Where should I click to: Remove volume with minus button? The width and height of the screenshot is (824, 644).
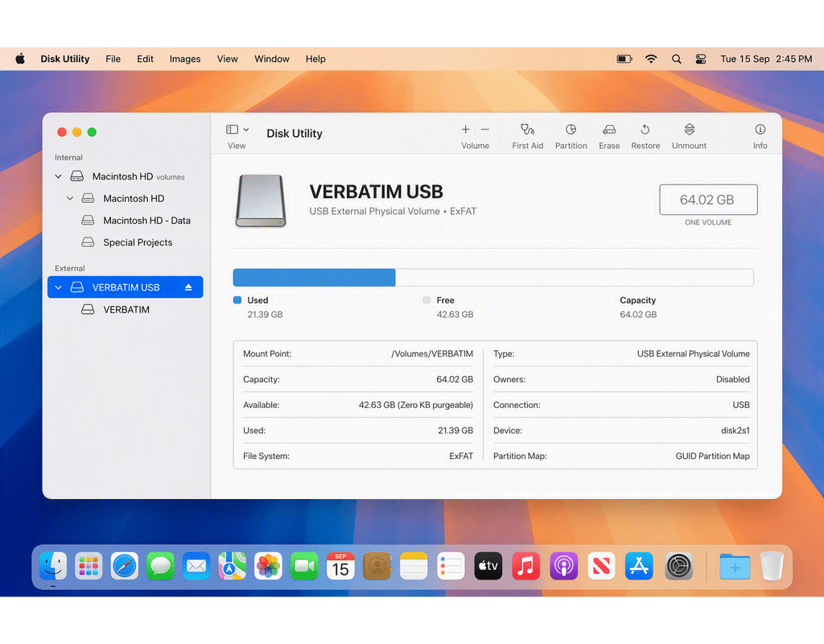pyautogui.click(x=485, y=130)
